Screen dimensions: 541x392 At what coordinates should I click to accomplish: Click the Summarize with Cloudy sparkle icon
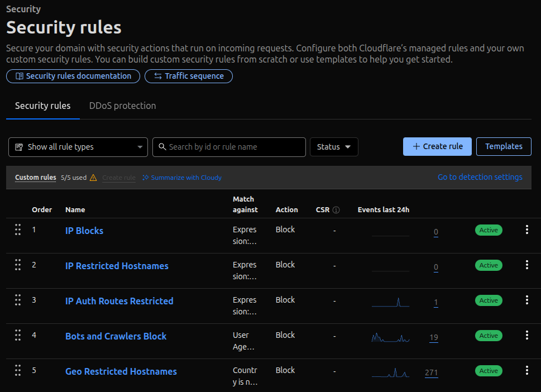146,178
